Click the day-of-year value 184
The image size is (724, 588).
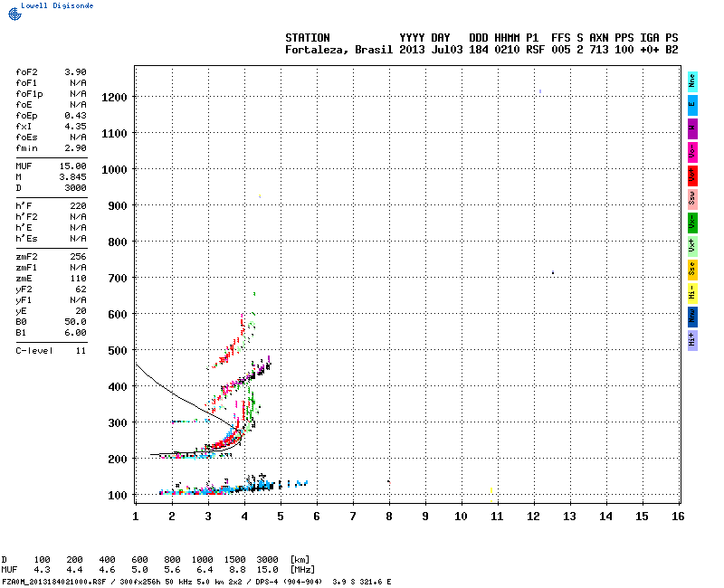coord(479,50)
